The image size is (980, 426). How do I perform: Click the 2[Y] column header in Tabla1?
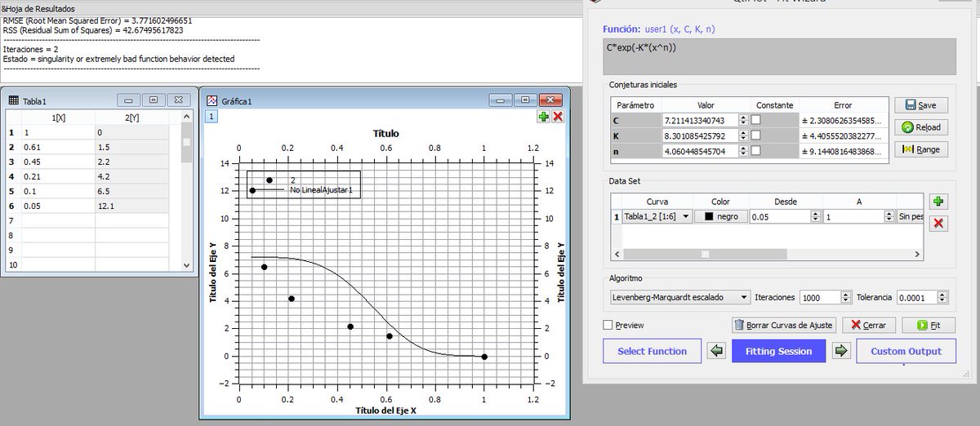coord(131,118)
